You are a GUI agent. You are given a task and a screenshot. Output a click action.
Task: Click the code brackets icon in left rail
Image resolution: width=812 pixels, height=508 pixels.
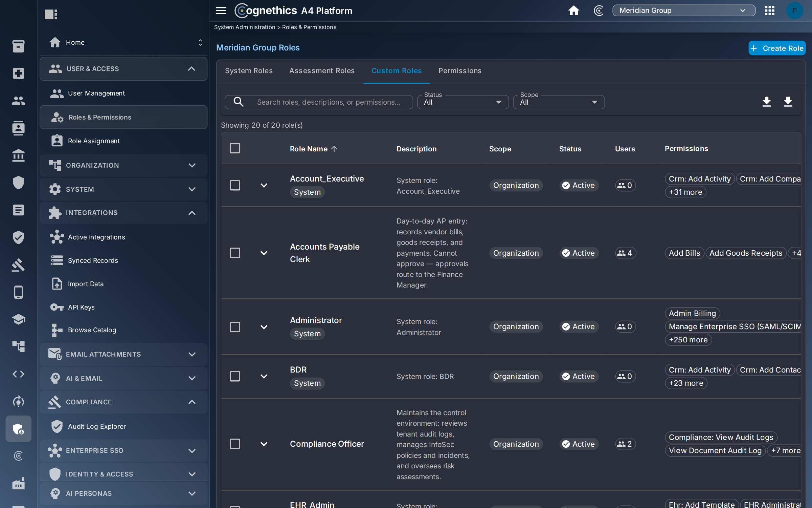(18, 374)
